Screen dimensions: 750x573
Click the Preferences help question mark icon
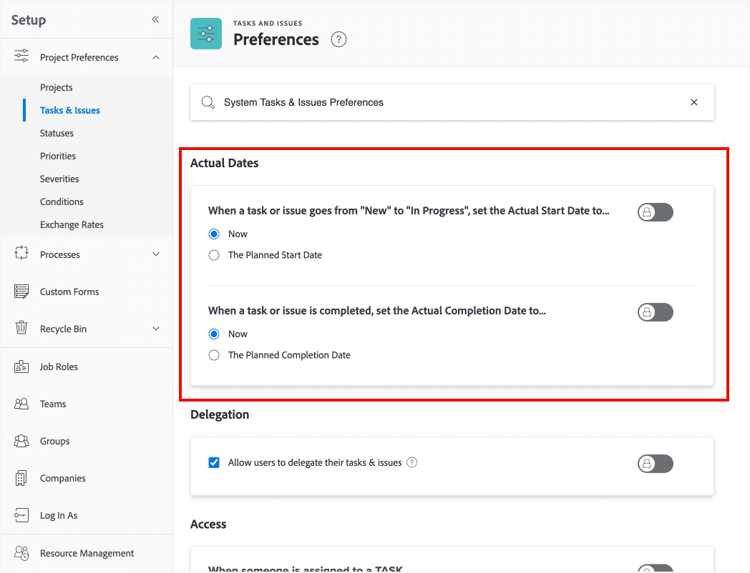click(339, 40)
